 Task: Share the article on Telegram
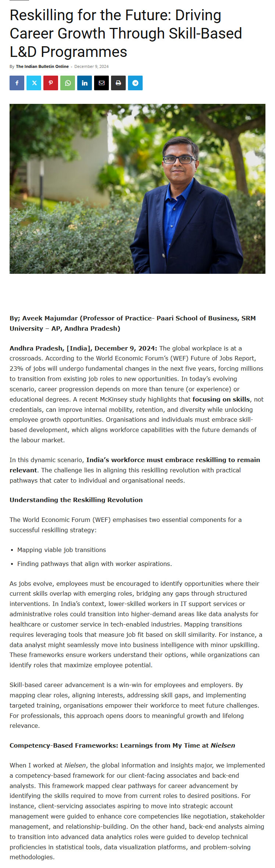[135, 83]
